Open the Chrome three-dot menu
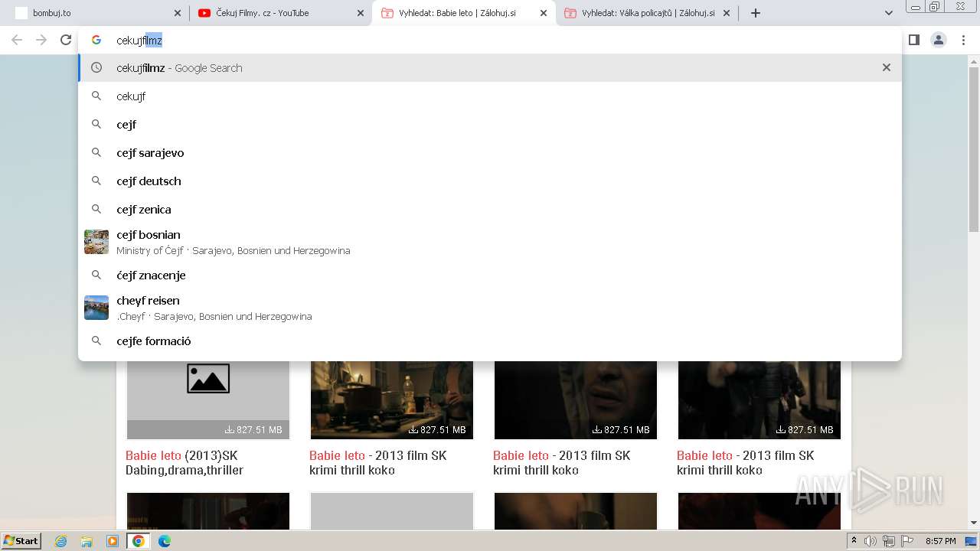The image size is (980, 551). tap(963, 40)
